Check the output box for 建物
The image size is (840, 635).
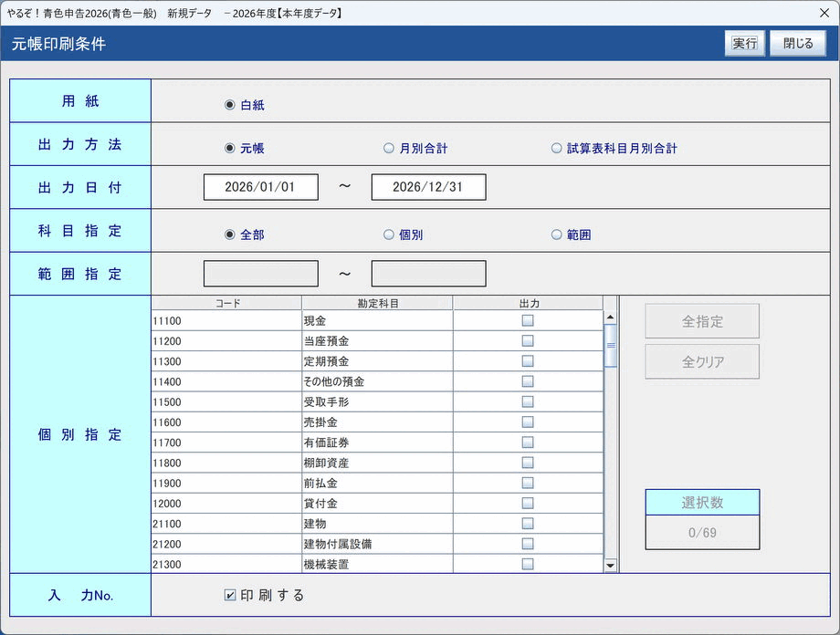tap(527, 523)
